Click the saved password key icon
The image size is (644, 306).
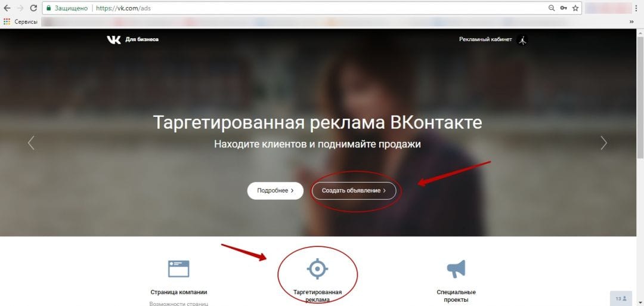coord(563,8)
